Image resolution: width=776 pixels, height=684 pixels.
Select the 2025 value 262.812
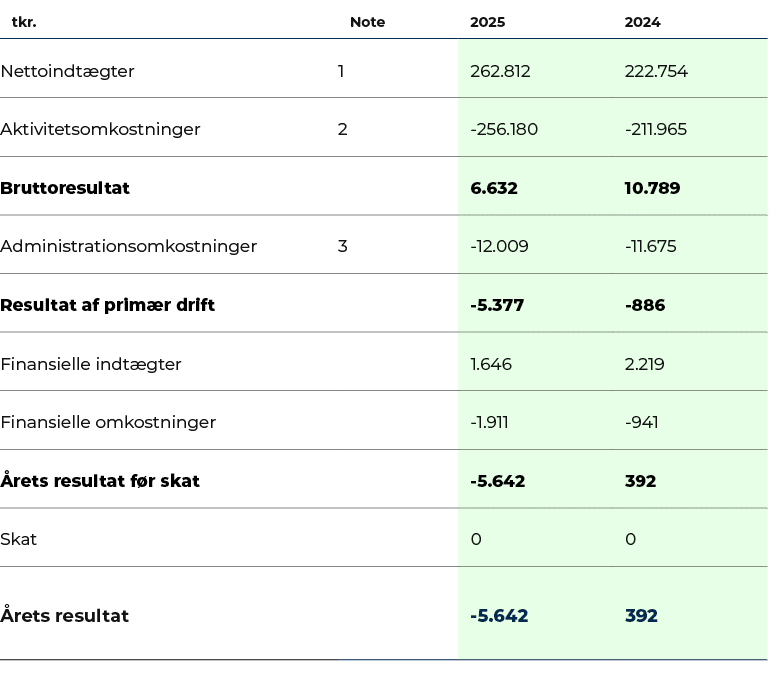click(x=500, y=71)
